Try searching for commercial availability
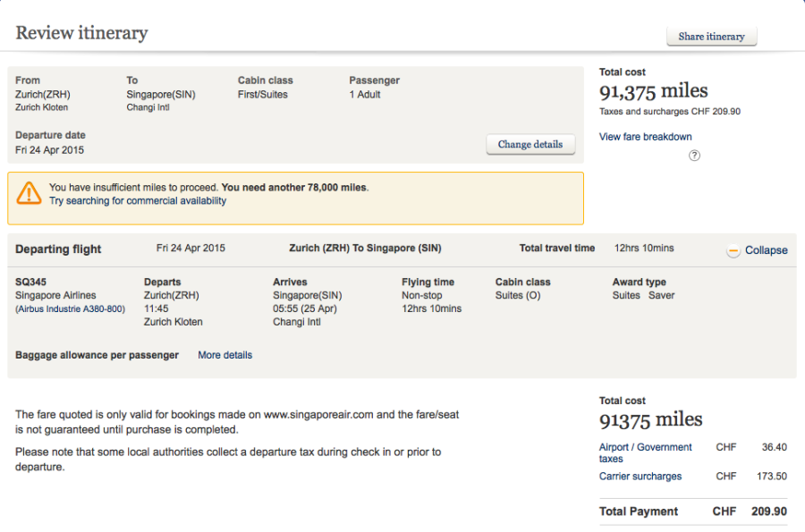Viewport: 805px width, 532px height. (138, 201)
